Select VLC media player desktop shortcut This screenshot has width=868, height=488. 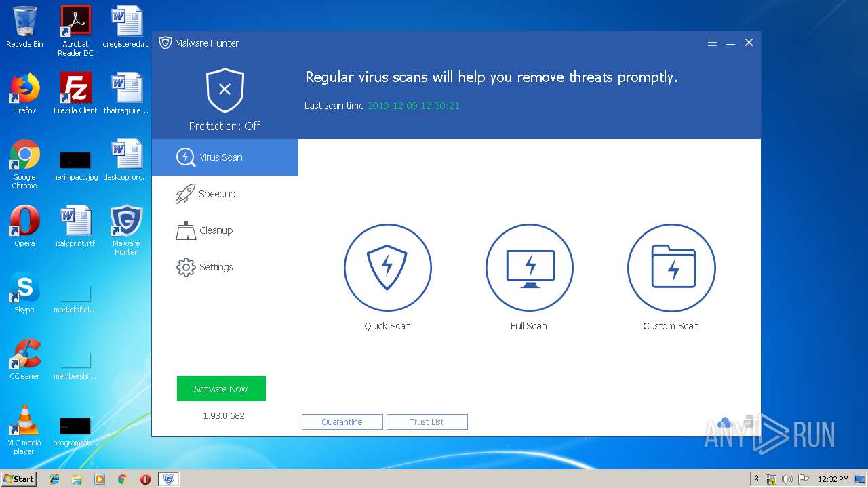click(x=24, y=430)
